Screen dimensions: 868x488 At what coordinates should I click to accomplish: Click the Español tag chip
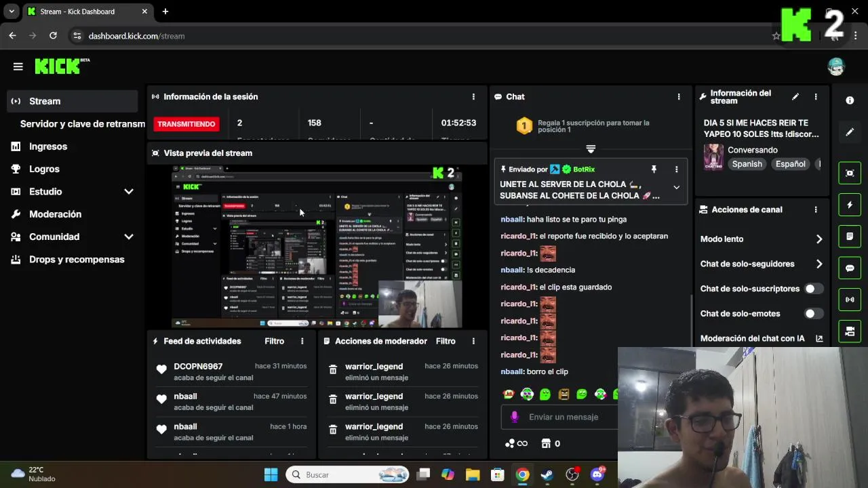coord(791,164)
